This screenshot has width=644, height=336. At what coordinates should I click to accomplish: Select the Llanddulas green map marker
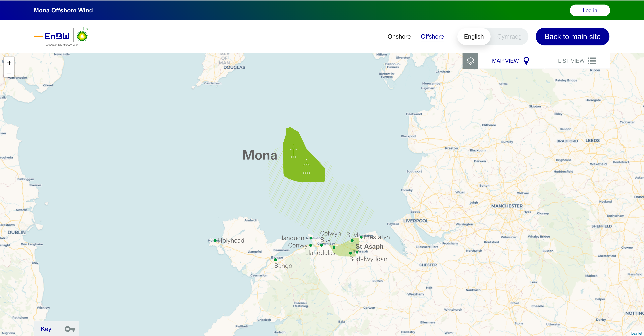334,247
